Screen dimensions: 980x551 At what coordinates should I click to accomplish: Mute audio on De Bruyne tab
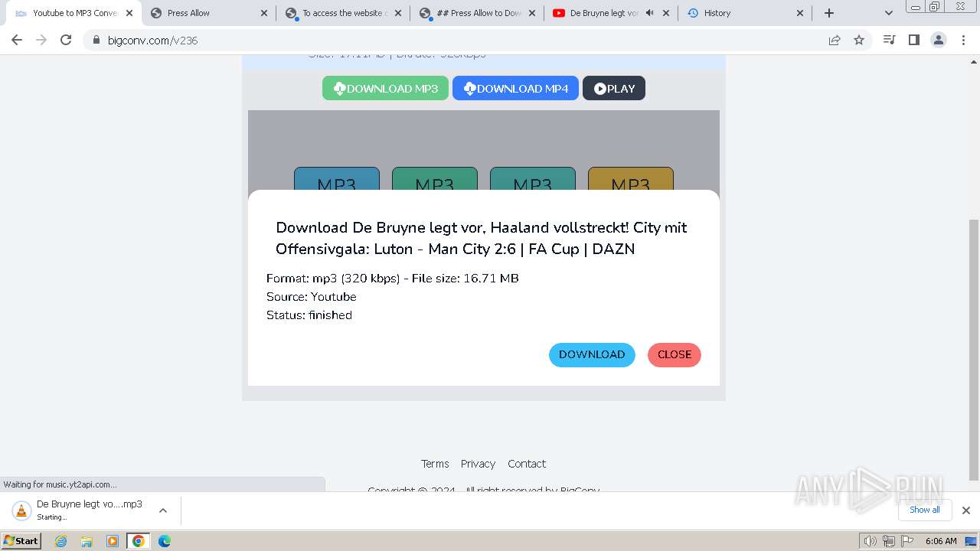pos(649,13)
